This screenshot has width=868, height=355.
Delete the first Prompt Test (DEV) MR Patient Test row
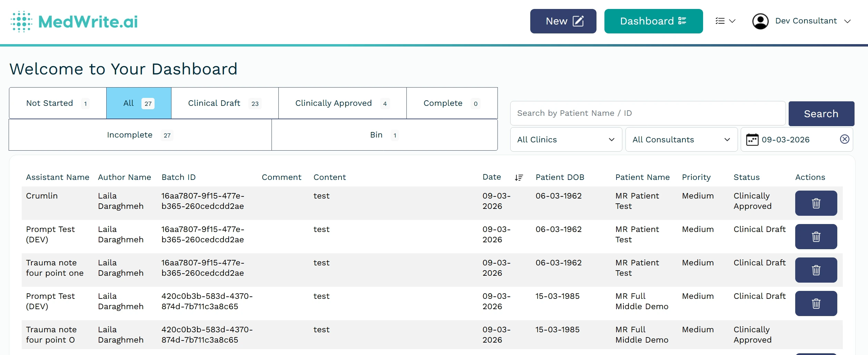tap(816, 236)
